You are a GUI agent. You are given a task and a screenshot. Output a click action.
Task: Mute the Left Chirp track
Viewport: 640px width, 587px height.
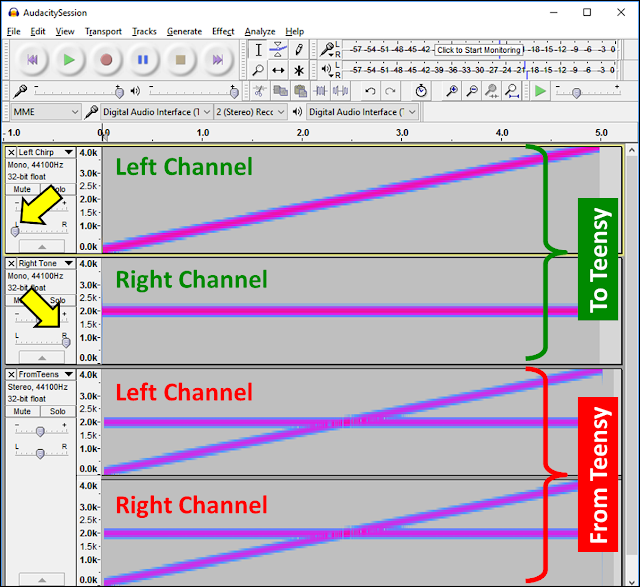pos(22,189)
